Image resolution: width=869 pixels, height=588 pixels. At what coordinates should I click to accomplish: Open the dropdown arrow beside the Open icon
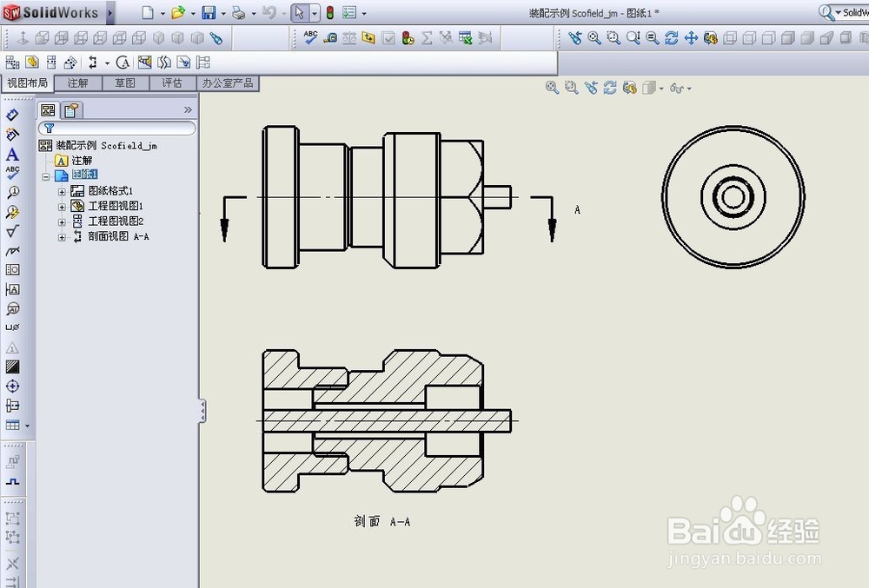[192, 11]
